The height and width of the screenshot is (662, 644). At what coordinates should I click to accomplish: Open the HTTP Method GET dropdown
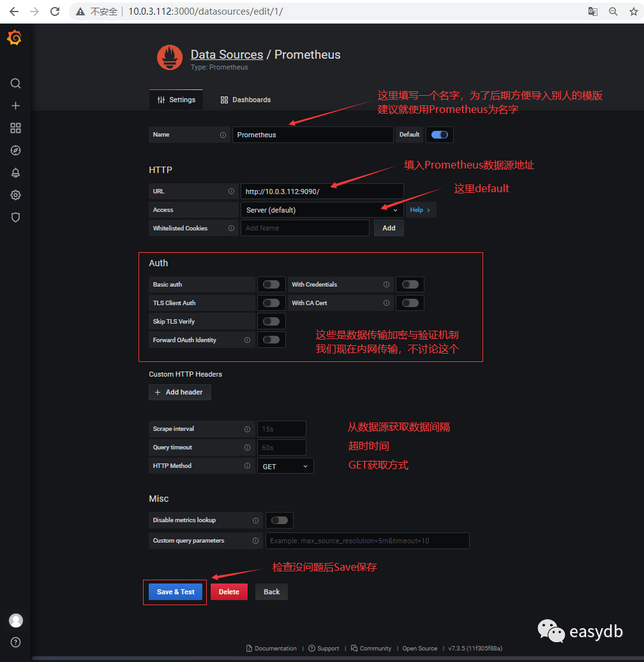(x=285, y=466)
